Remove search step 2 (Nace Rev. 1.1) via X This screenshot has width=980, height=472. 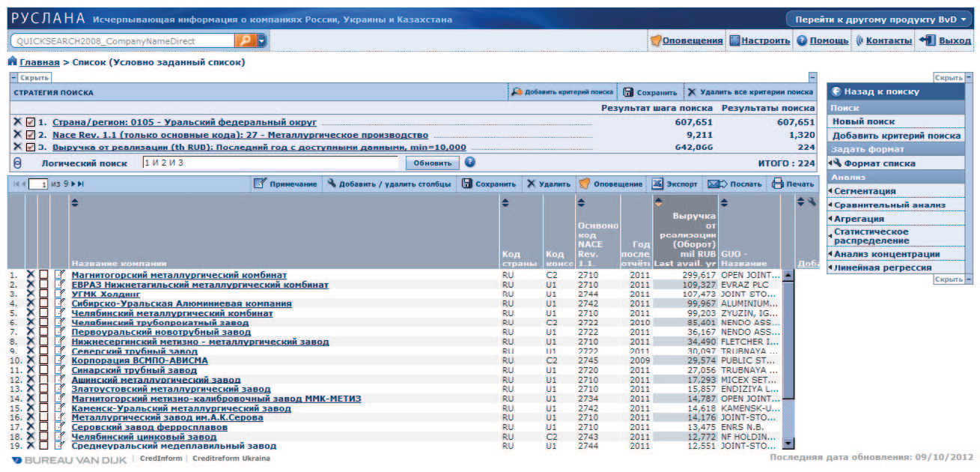[17, 135]
